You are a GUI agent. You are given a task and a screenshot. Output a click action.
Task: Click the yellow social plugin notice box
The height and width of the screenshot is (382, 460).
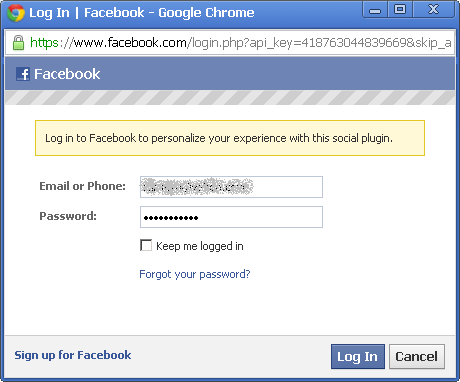pyautogui.click(x=230, y=138)
